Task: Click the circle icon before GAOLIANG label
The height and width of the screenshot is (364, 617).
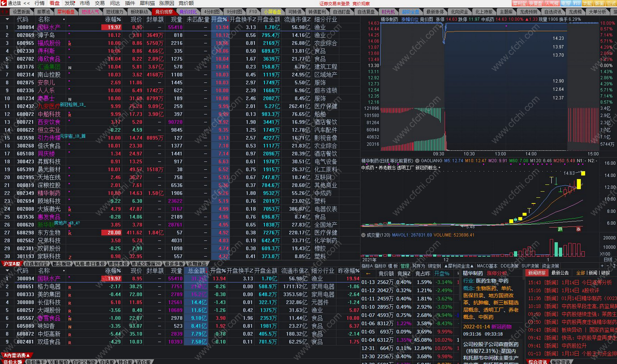Action: [417, 161]
